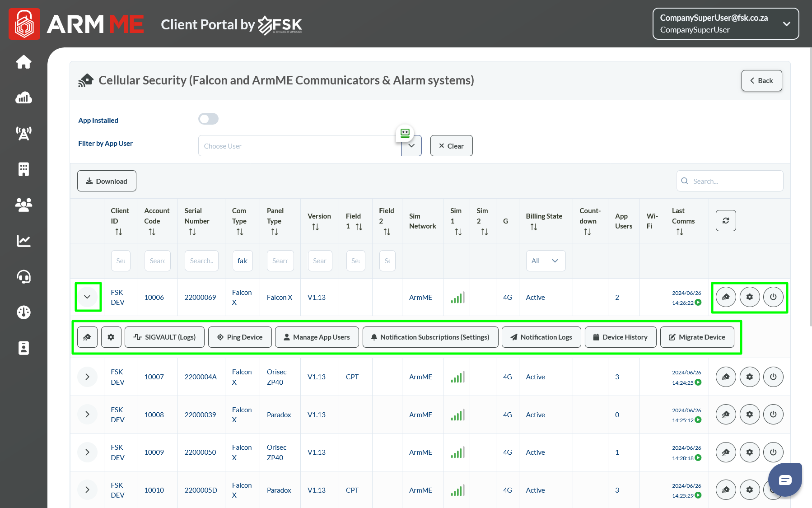Viewport: 812px width, 508px height.
Task: Sort the table by Billing State
Action: (534, 227)
